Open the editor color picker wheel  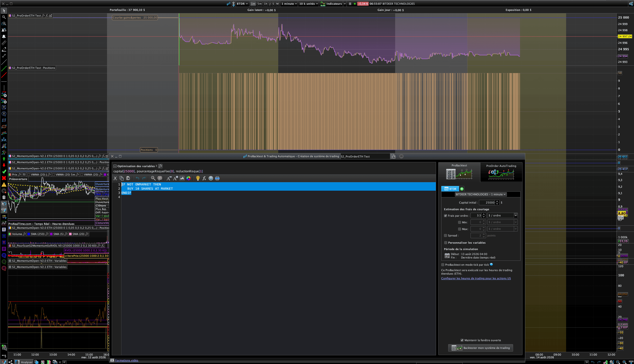(189, 178)
